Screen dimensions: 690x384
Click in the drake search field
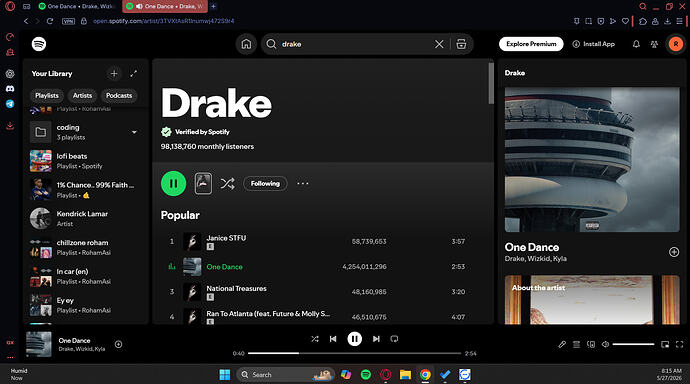pos(356,44)
